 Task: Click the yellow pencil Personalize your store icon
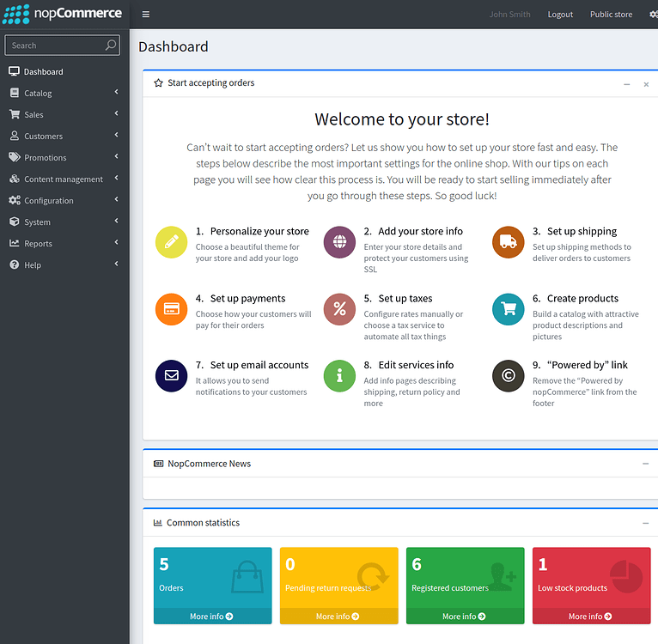coord(171,242)
